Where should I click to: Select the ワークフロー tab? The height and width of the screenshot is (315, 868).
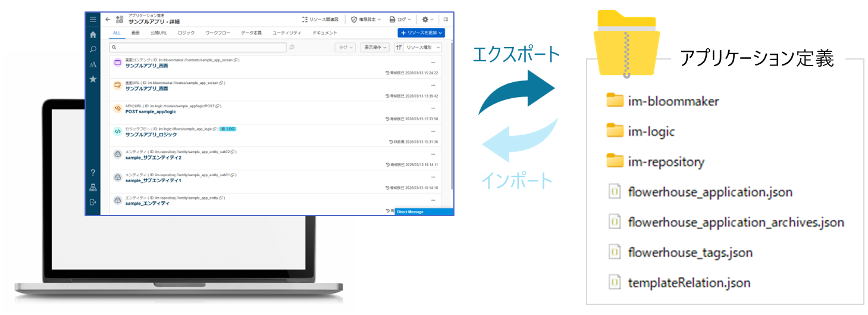coord(217,33)
